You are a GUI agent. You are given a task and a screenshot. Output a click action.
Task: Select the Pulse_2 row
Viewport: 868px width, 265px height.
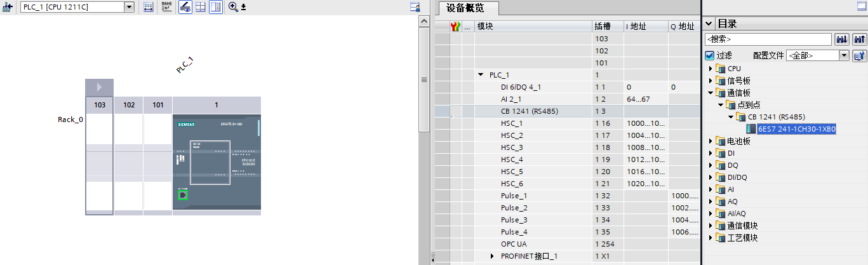point(568,208)
